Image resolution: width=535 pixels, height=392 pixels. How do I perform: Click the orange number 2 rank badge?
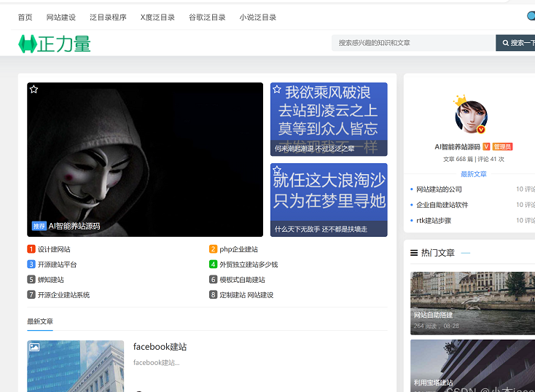(213, 249)
